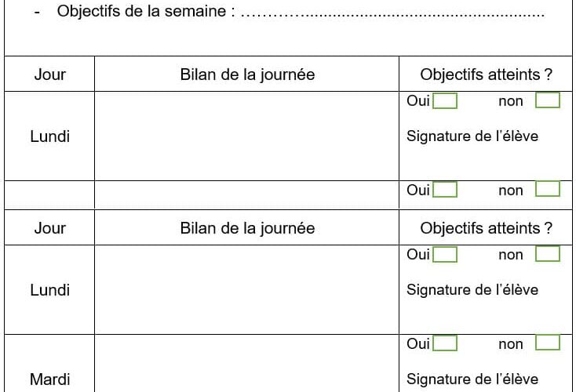Tick non in the blank day row
576x392 pixels.
pyautogui.click(x=548, y=189)
